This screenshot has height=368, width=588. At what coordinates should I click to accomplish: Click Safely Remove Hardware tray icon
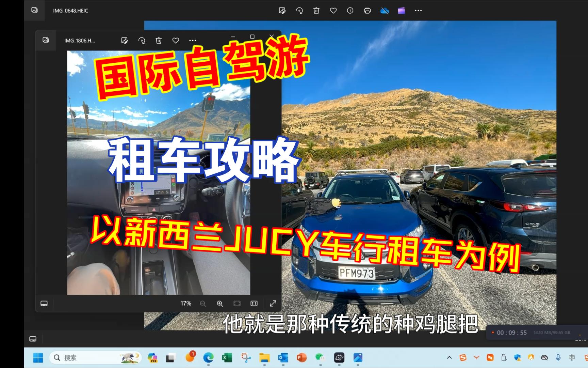coord(504,358)
